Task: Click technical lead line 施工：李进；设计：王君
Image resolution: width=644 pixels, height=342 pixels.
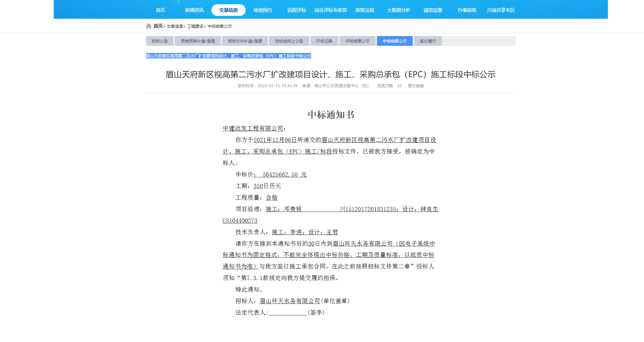Action: pyautogui.click(x=305, y=232)
